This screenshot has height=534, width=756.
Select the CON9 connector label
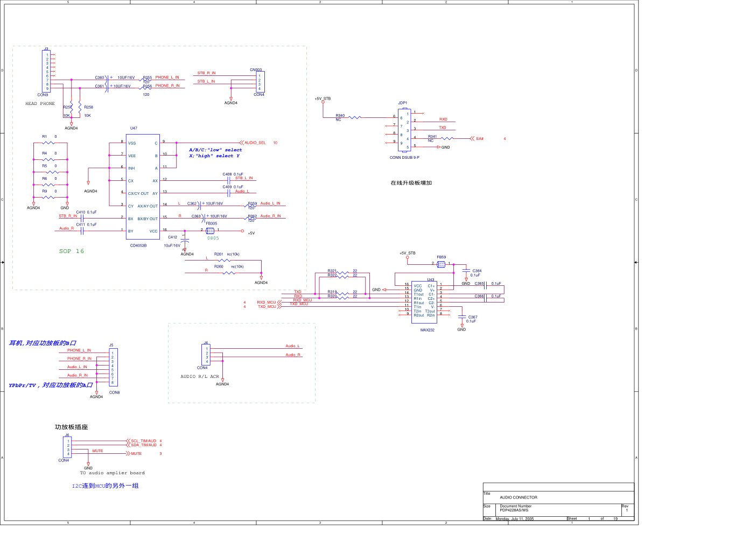[x=43, y=95]
